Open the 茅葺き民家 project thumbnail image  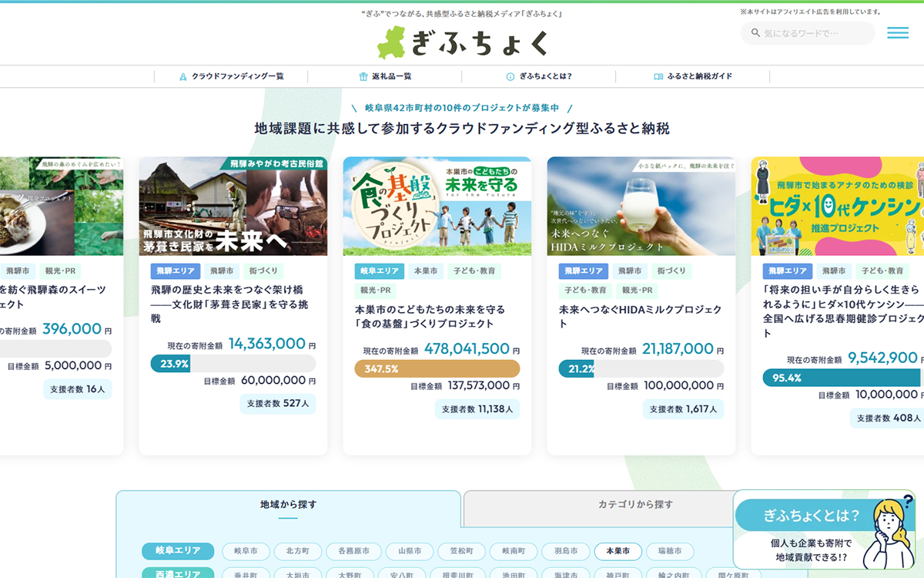[x=233, y=206]
